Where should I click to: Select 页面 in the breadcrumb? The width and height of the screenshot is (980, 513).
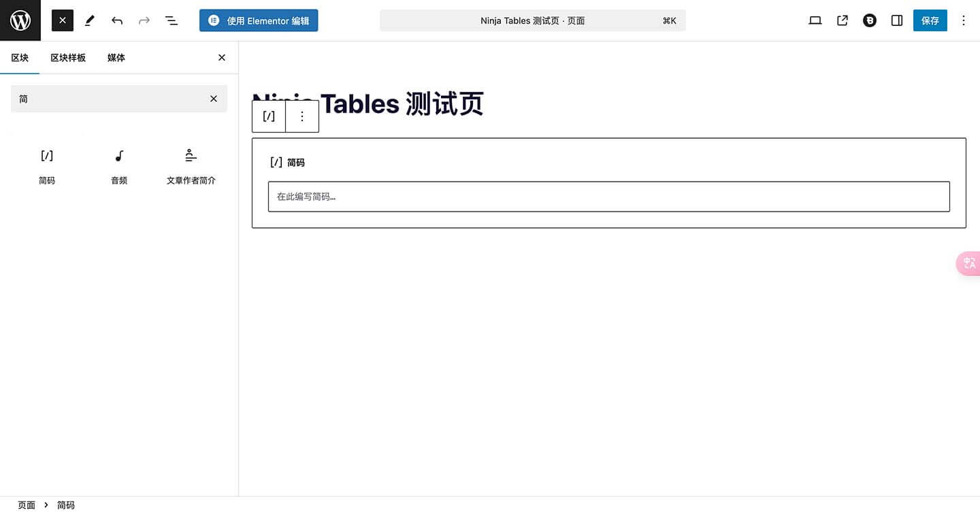tap(27, 505)
